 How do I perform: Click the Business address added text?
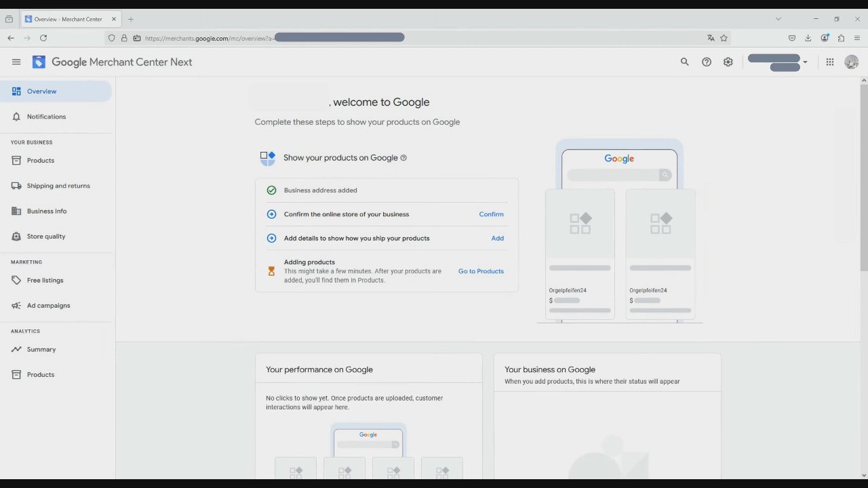(x=320, y=190)
